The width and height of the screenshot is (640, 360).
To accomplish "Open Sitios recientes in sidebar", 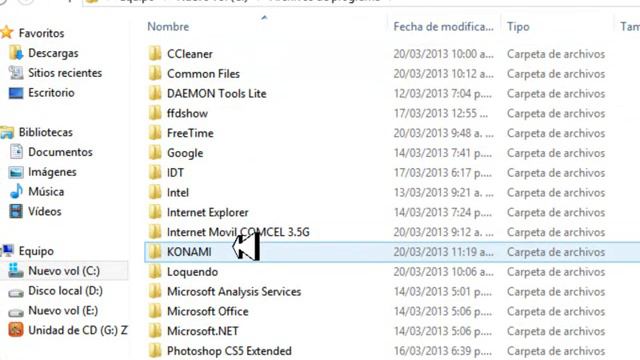I will tap(65, 73).
